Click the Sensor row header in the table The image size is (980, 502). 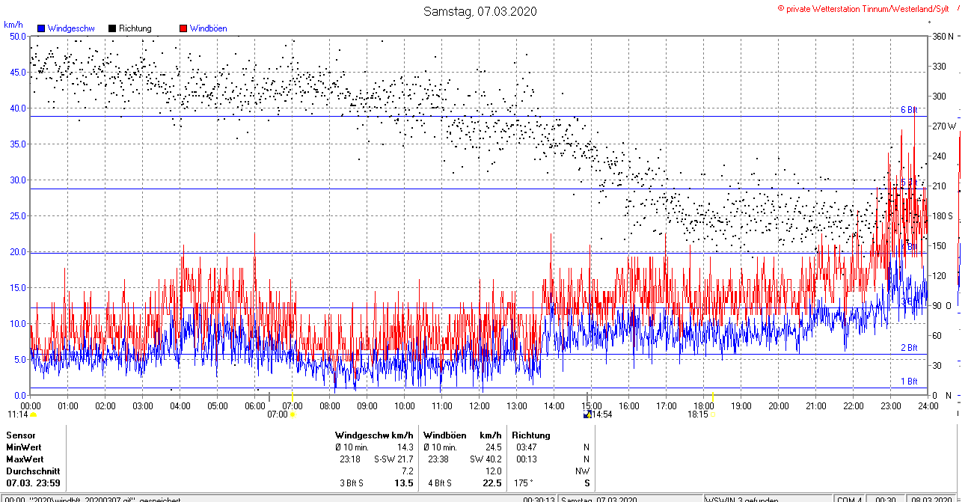[20, 435]
